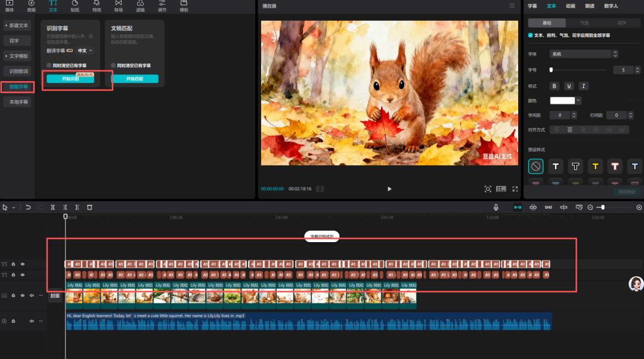Click the 开始识别 button
The image size is (644, 359).
[x=70, y=79]
